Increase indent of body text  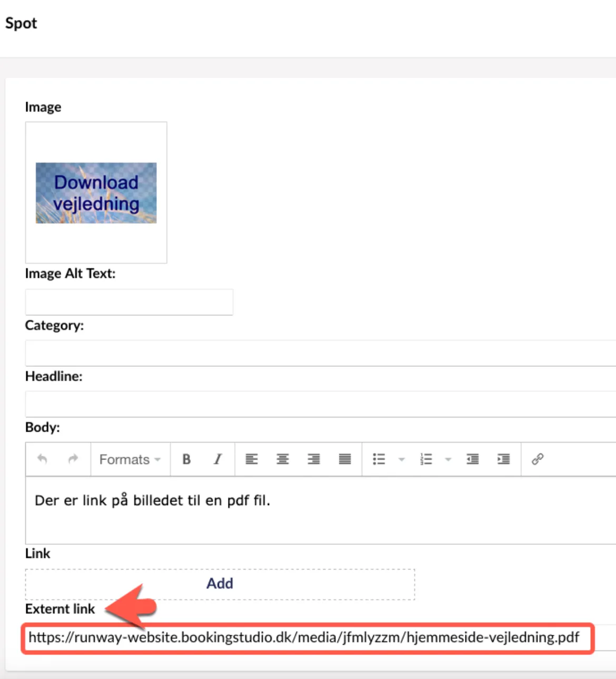(x=504, y=460)
